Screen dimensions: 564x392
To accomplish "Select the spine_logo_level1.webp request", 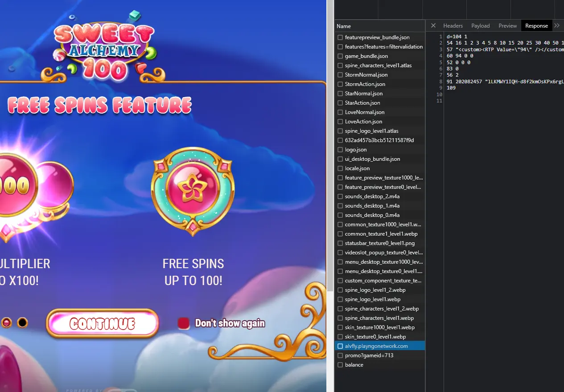I will tap(379, 299).
